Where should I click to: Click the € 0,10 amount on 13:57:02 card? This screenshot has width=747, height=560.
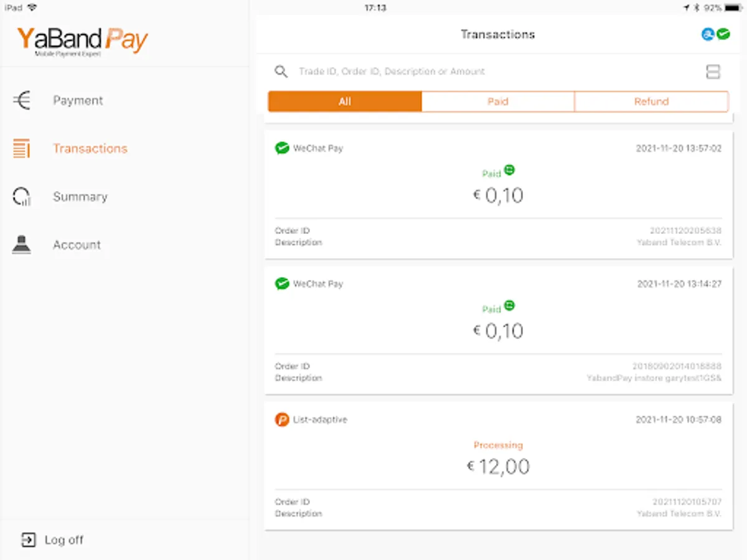[498, 196]
